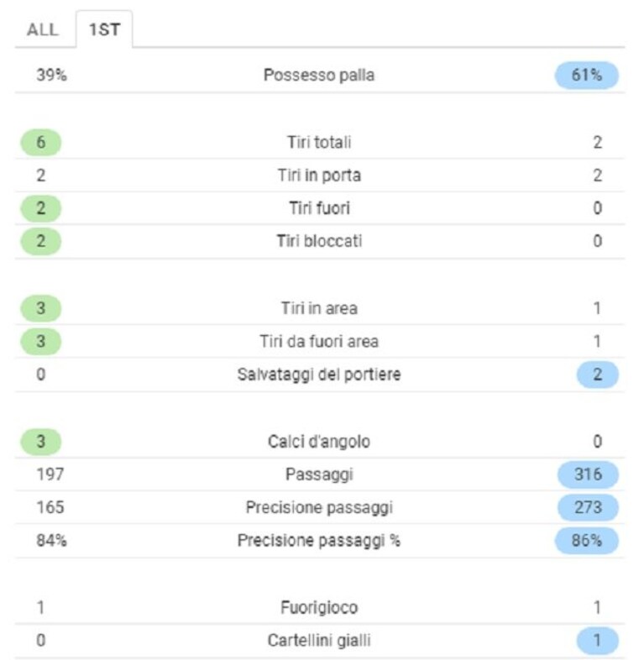644x660 pixels.
Task: Click green badge in Tiri bloccati row
Action: click(41, 241)
